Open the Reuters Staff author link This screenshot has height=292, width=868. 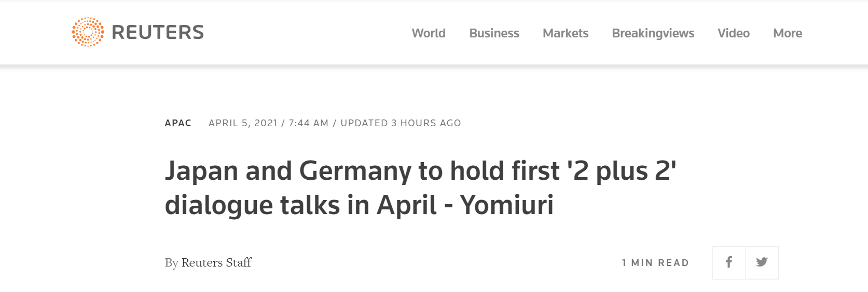click(216, 262)
